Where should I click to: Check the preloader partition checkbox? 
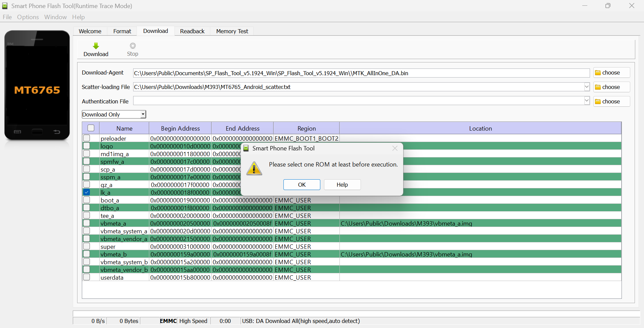87,138
